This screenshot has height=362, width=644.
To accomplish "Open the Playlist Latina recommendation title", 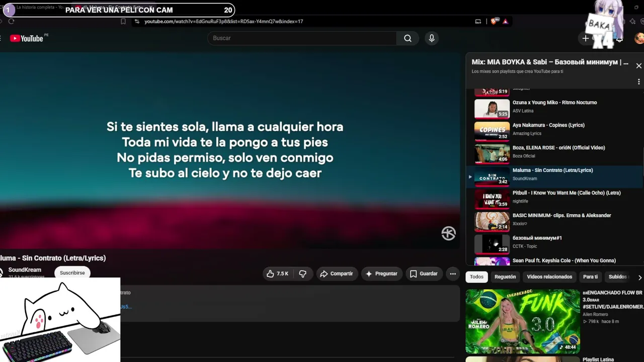I will pyautogui.click(x=598, y=359).
